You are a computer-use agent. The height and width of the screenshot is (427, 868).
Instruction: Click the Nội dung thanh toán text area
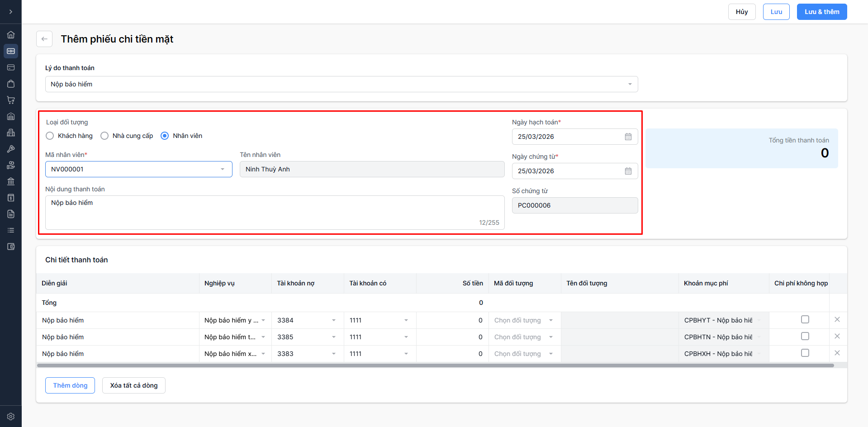(x=275, y=212)
